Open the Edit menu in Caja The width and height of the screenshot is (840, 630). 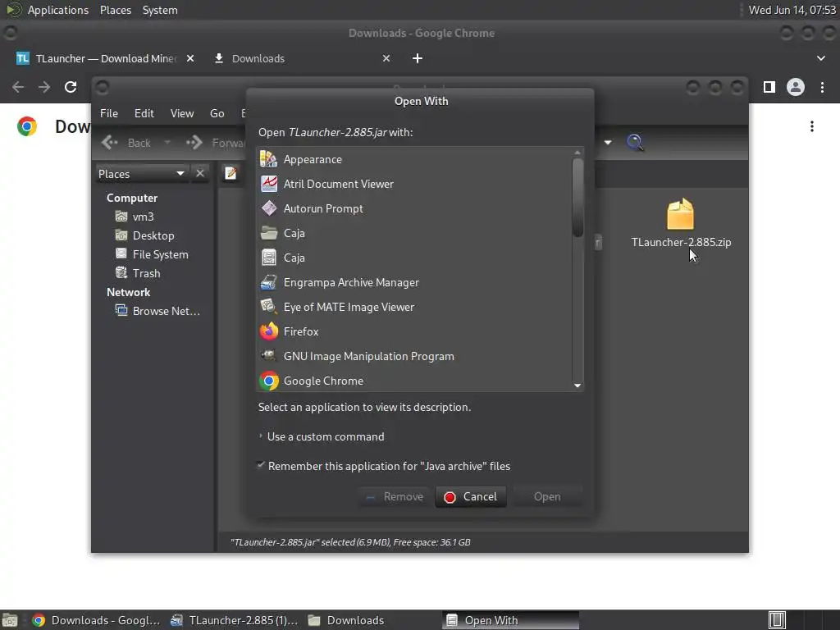tap(144, 113)
